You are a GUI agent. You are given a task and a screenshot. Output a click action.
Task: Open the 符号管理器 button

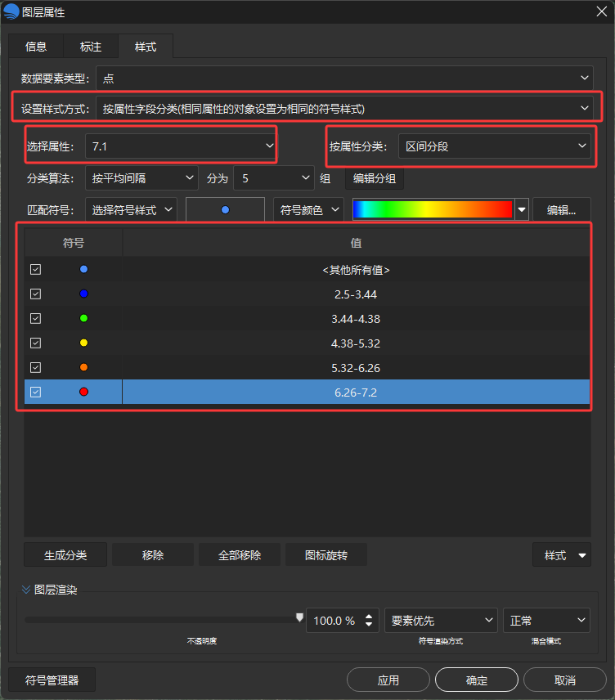click(x=52, y=680)
